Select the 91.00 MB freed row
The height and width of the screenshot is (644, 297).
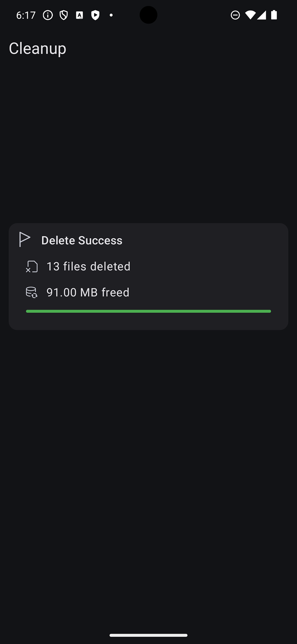(148, 292)
